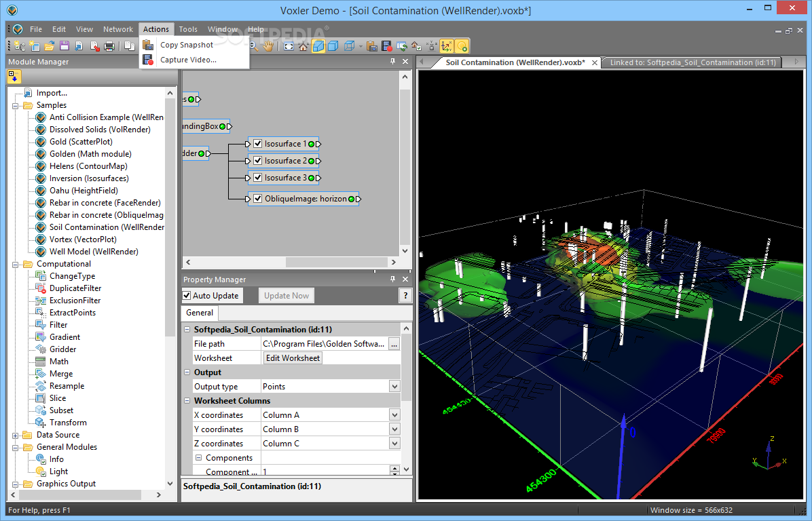Choose Copy Snapshot from Actions menu
Screen dimensions: 812x521
[x=194, y=45]
